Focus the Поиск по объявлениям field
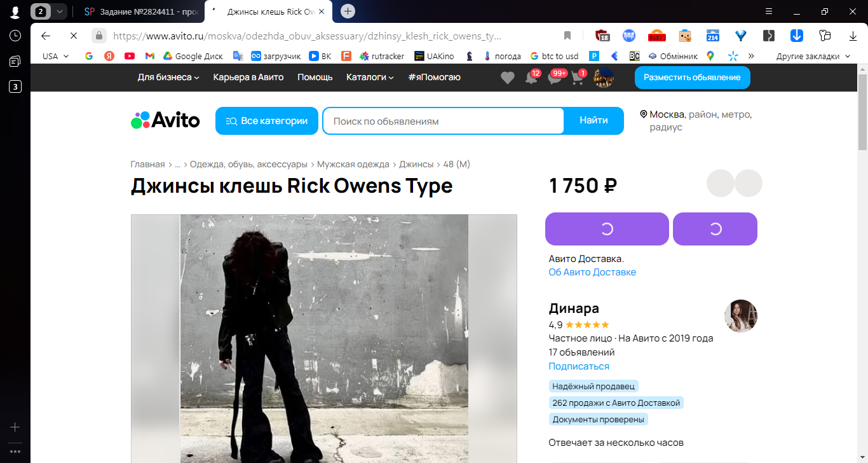The width and height of the screenshot is (868, 463). point(443,121)
